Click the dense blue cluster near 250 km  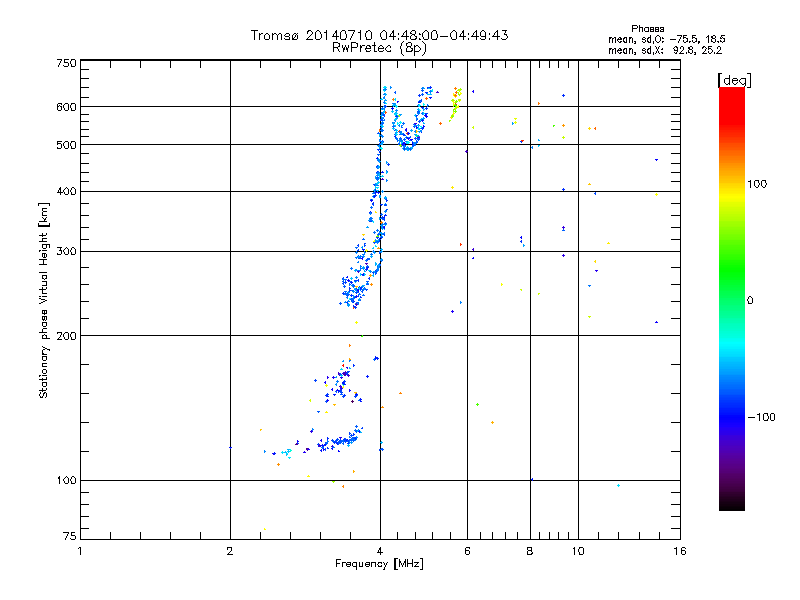353,291
